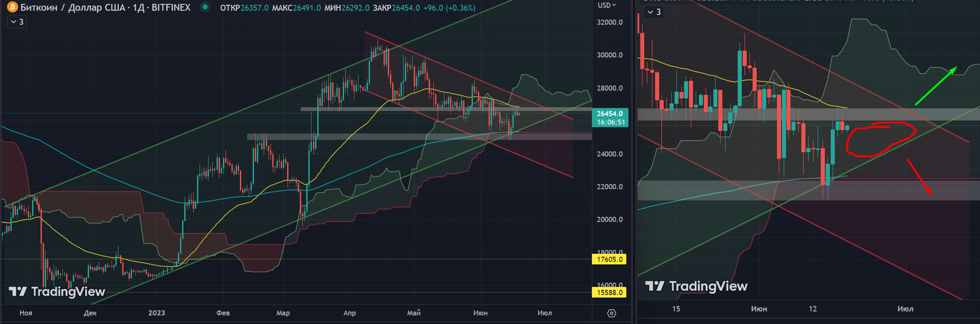Click the 32000.0 price axis label
This screenshot has height=324, width=980.
coord(610,22)
